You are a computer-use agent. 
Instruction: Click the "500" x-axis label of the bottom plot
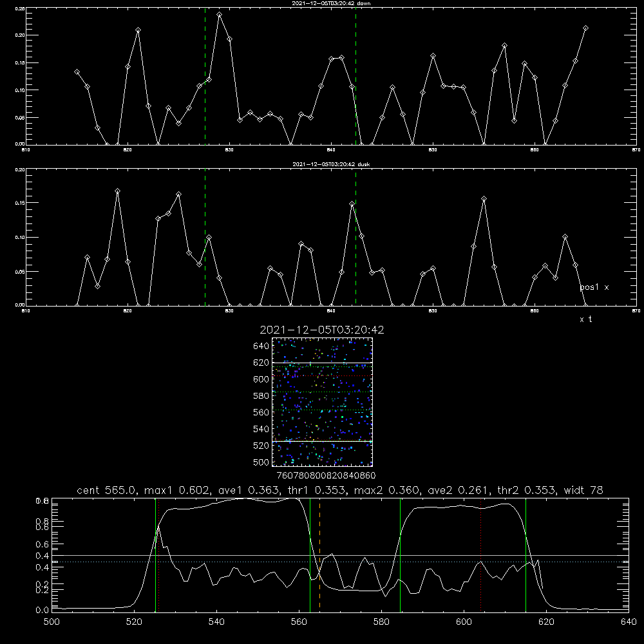pos(52,622)
